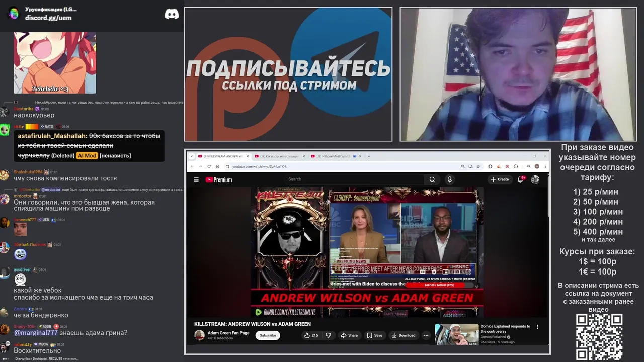Screen dimensions: 644x362
Task: Dislike the KILLSTREAM video
Action: (x=328, y=335)
